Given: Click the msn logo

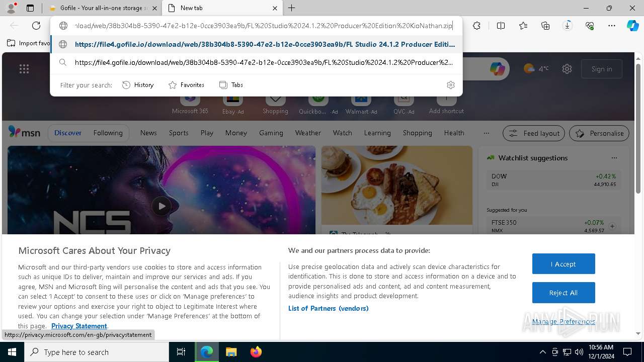Looking at the screenshot, I should click(x=24, y=132).
